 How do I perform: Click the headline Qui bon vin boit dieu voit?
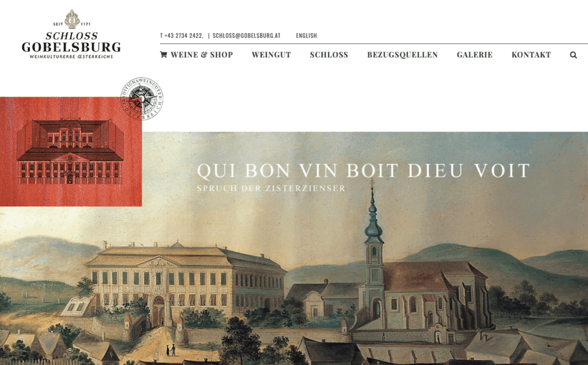coord(363,170)
